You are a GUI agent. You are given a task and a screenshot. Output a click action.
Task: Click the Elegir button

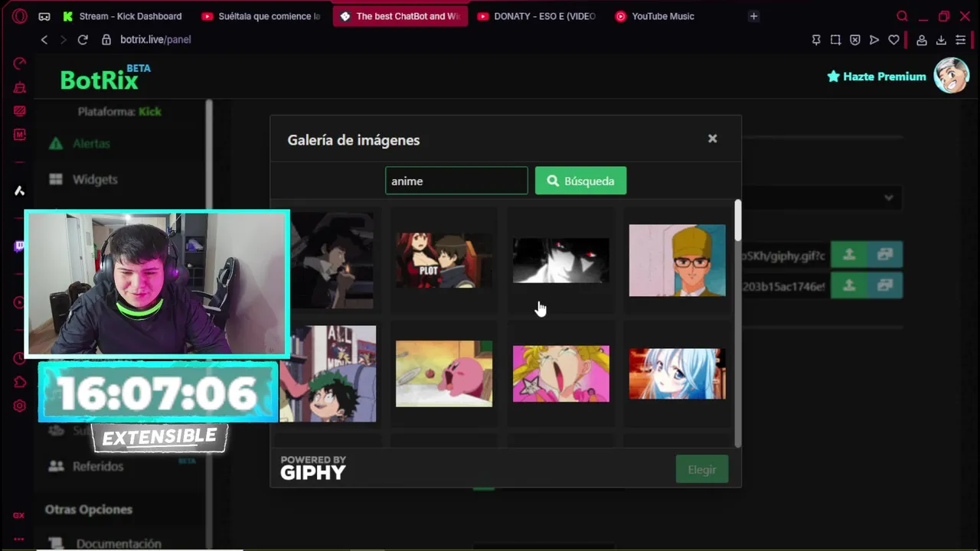702,469
